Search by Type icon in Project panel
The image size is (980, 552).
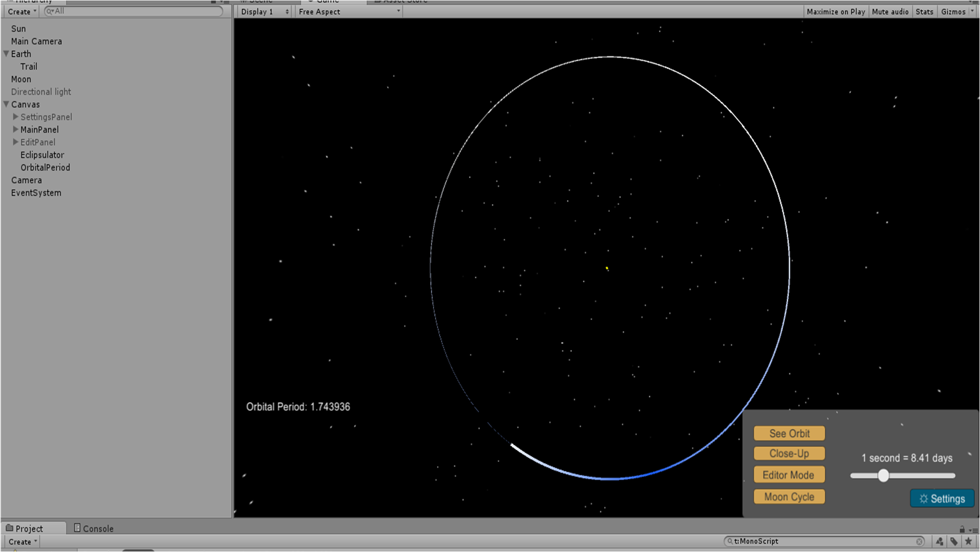(940, 541)
